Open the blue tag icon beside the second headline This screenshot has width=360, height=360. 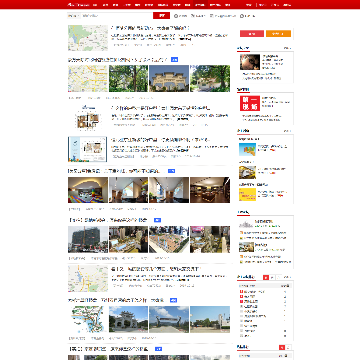tap(174, 60)
